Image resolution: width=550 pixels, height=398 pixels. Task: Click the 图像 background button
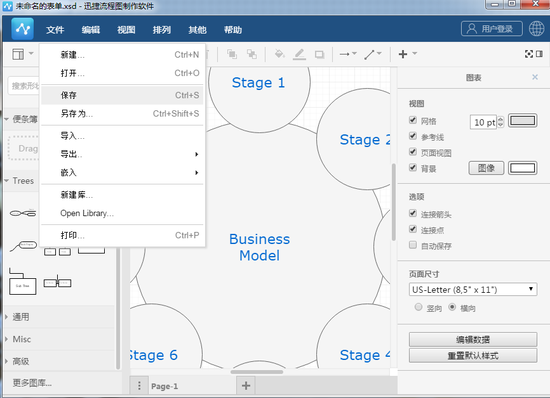486,168
